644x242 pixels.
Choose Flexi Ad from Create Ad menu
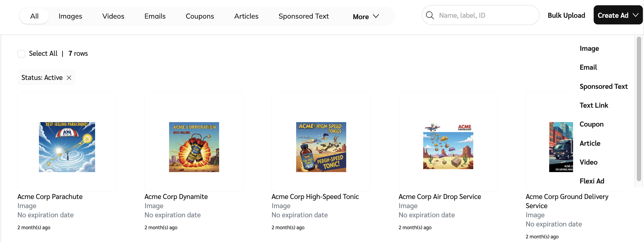pyautogui.click(x=592, y=181)
